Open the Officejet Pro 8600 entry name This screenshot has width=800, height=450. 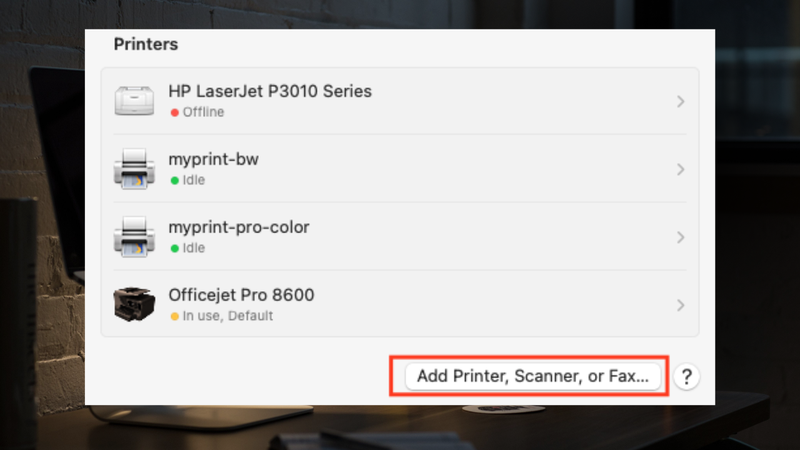[241, 295]
